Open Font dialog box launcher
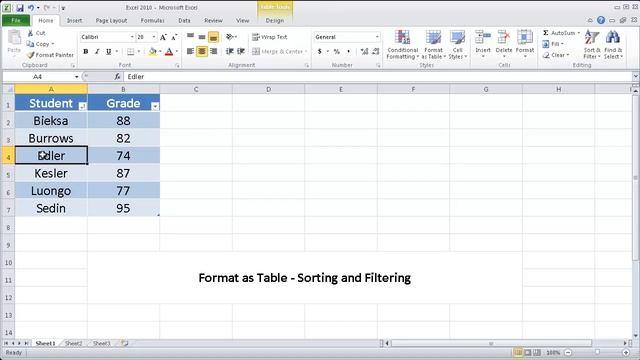The image size is (640, 360). pyautogui.click(x=177, y=65)
